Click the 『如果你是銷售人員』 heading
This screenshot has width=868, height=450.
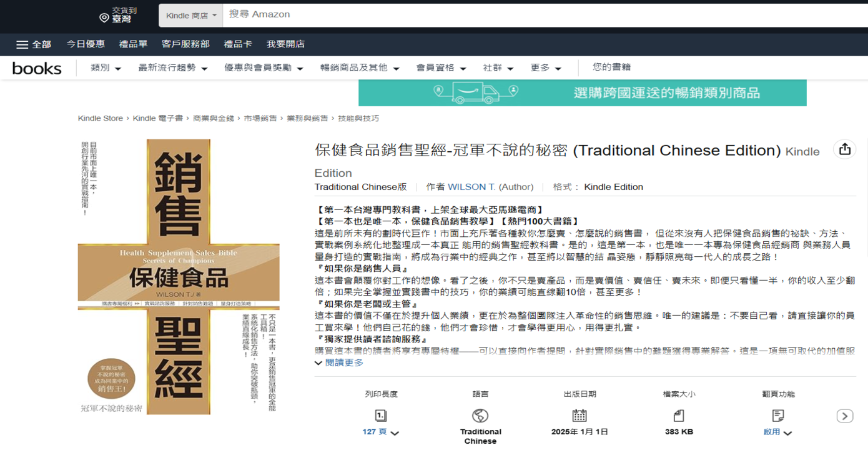point(363,268)
